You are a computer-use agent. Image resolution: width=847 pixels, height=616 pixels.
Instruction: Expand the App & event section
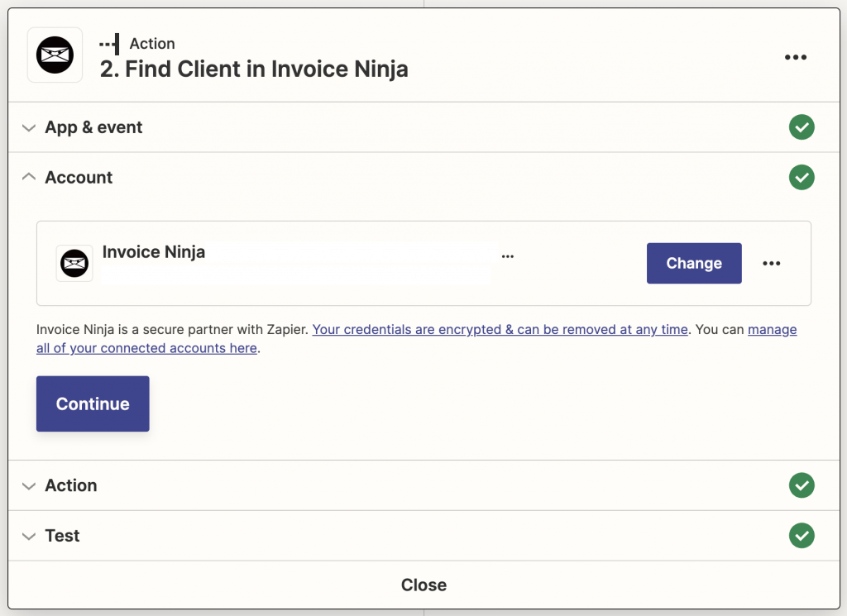pyautogui.click(x=29, y=128)
